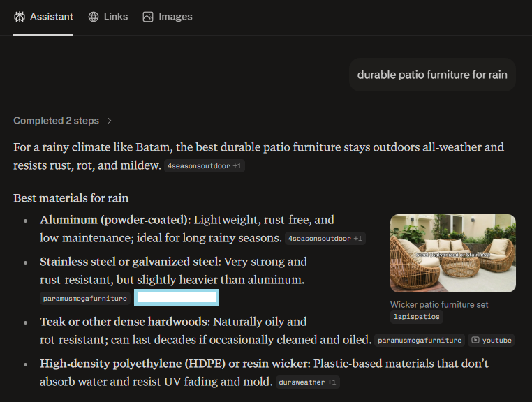Open 4seasonsoutdoor source under Aluminum bullet
532x402 pixels.
point(319,239)
